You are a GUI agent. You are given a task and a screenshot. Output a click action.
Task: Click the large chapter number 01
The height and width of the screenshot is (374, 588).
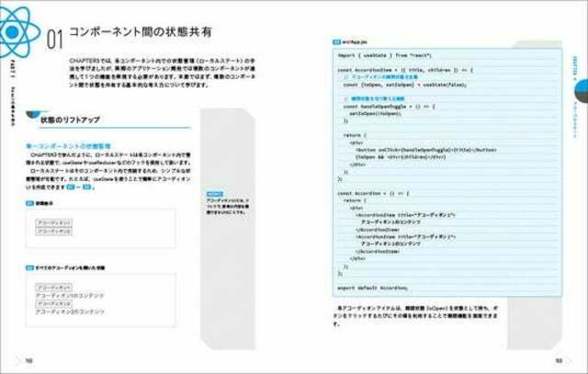click(55, 40)
